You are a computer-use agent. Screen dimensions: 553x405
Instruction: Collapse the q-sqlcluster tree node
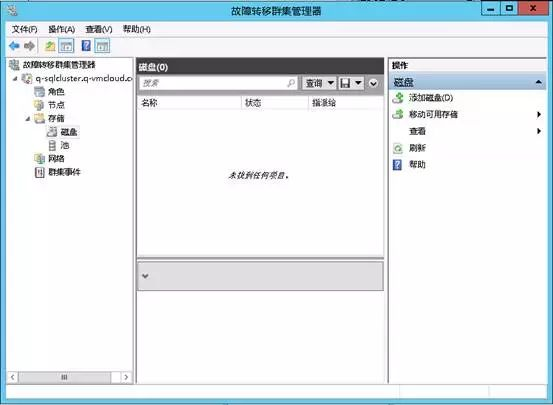pyautogui.click(x=15, y=79)
